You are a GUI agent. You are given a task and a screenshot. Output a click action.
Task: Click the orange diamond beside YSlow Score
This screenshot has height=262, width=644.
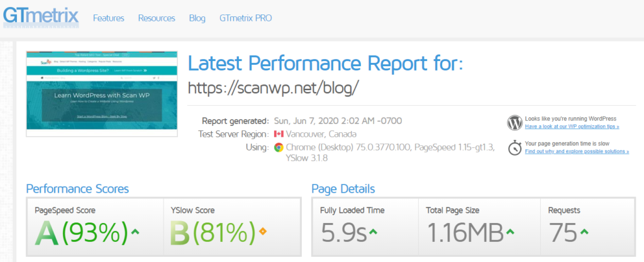click(x=263, y=232)
